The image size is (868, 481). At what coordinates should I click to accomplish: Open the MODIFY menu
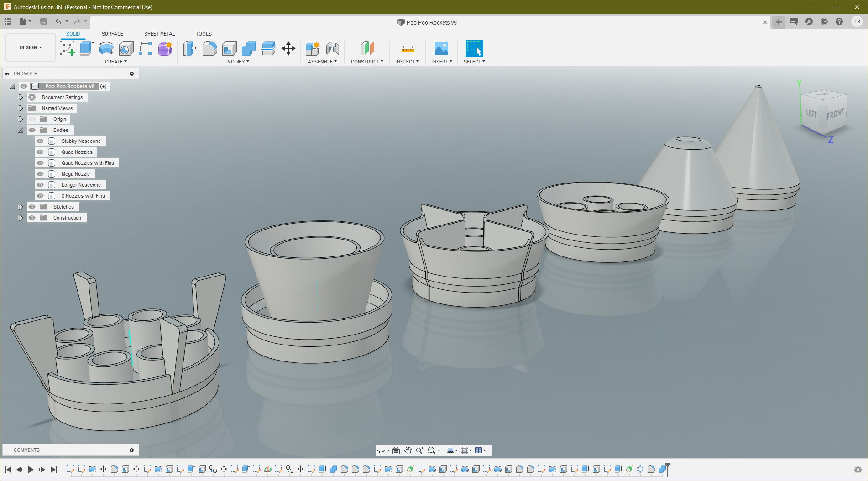[238, 62]
